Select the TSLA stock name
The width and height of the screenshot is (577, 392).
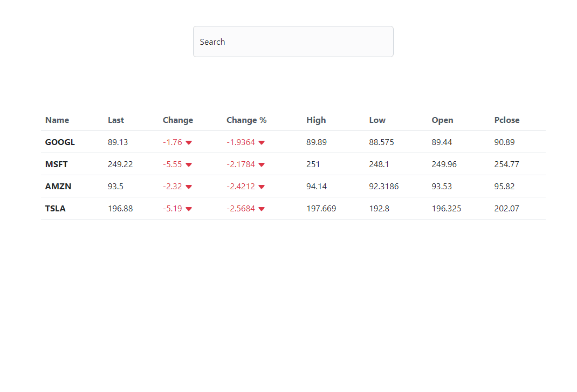(x=55, y=208)
